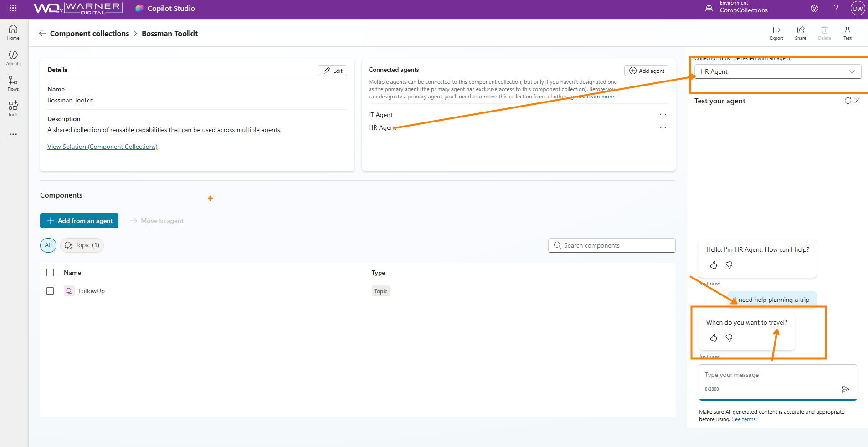Open the settings gear

click(814, 8)
